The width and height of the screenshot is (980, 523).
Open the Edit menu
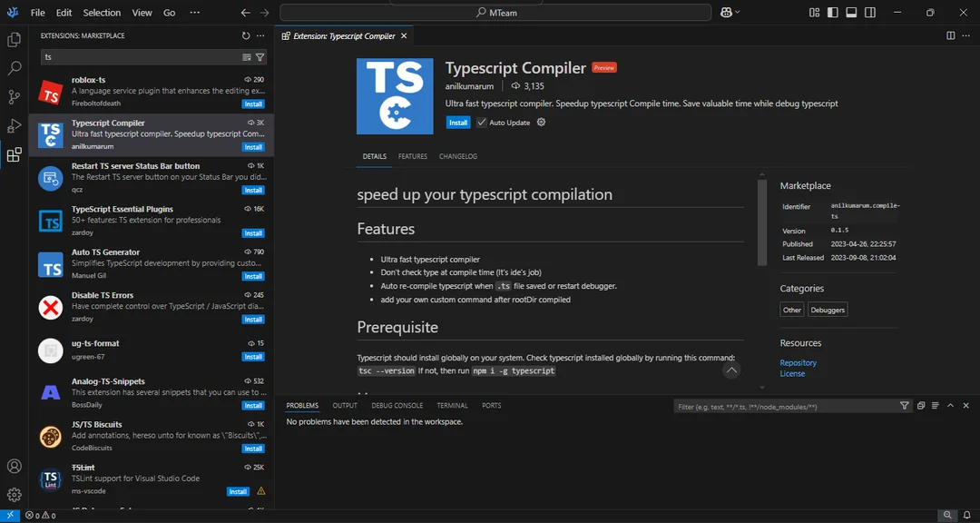pos(64,13)
